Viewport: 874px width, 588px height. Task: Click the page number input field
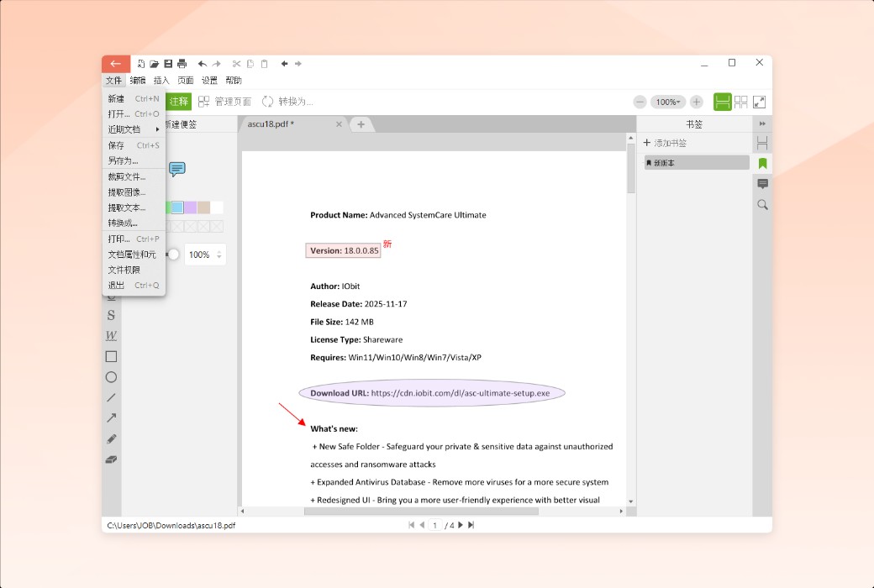(x=434, y=525)
